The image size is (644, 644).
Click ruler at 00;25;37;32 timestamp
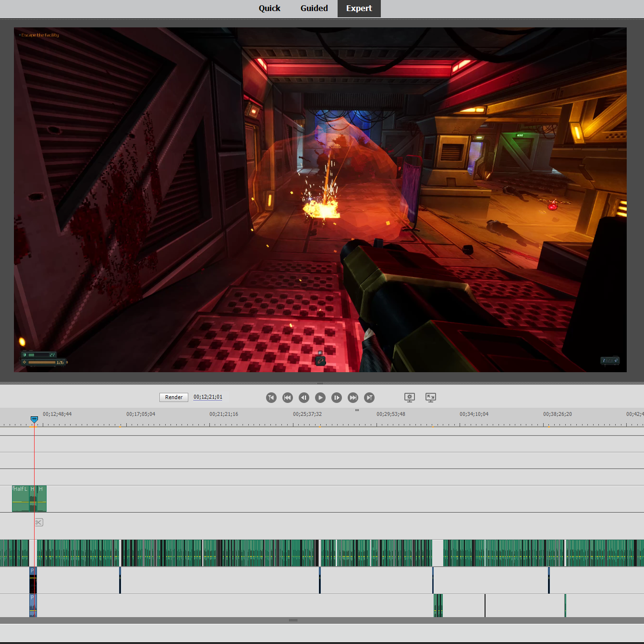(307, 414)
